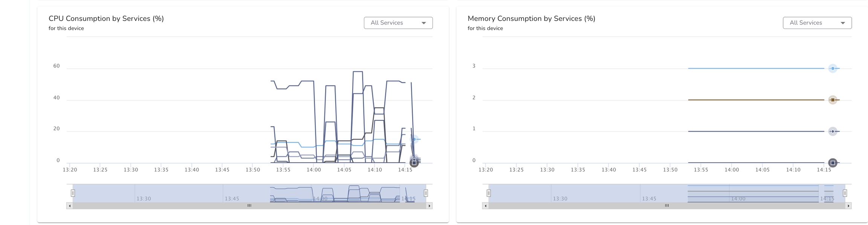
Task: Click 13:30 label in CPU navigator timeline
Action: pos(144,199)
